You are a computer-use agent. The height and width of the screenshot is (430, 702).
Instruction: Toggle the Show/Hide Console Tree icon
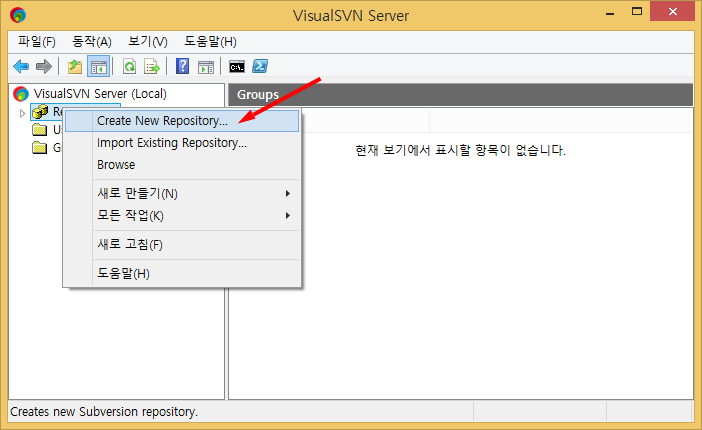[98, 67]
